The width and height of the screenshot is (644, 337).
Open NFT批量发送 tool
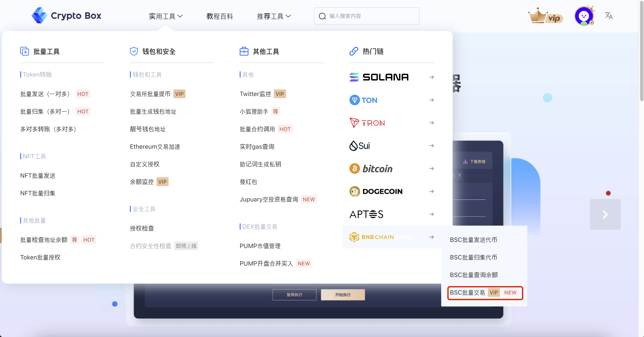[38, 176]
